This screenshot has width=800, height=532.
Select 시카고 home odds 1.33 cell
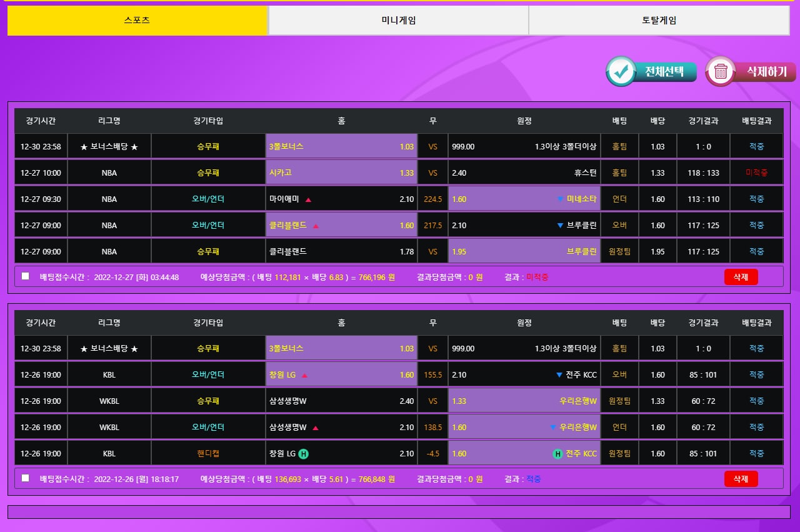click(341, 173)
